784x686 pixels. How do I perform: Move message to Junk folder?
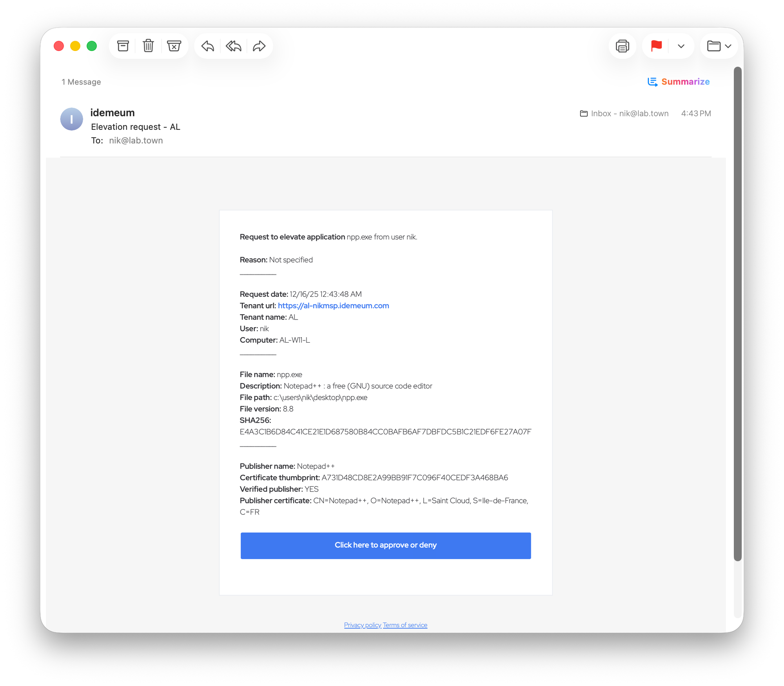[x=174, y=46]
